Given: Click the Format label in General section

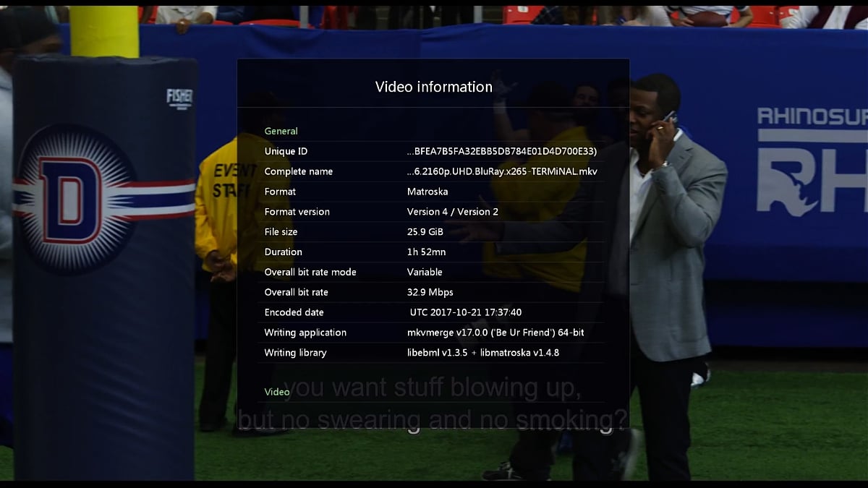Looking at the screenshot, I should (280, 192).
